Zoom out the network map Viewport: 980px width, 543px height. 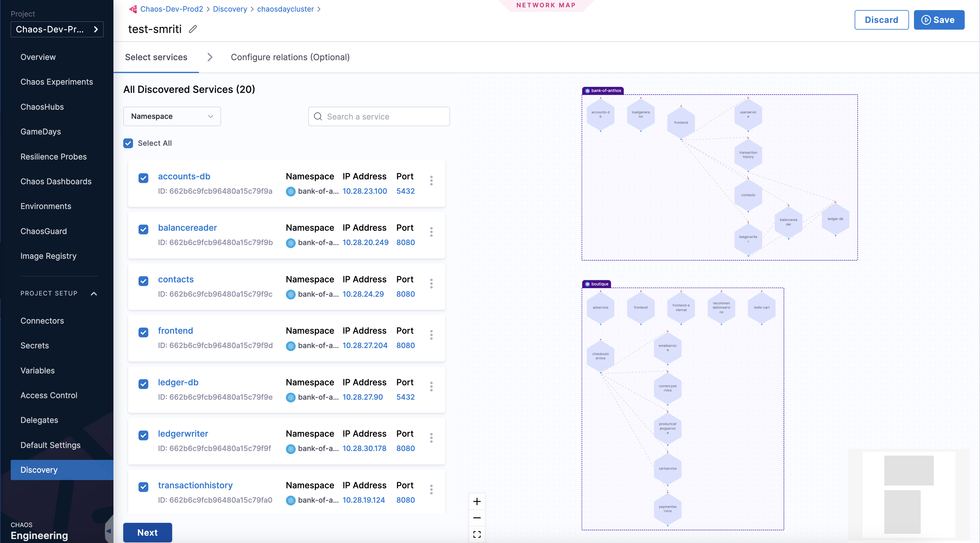click(477, 518)
